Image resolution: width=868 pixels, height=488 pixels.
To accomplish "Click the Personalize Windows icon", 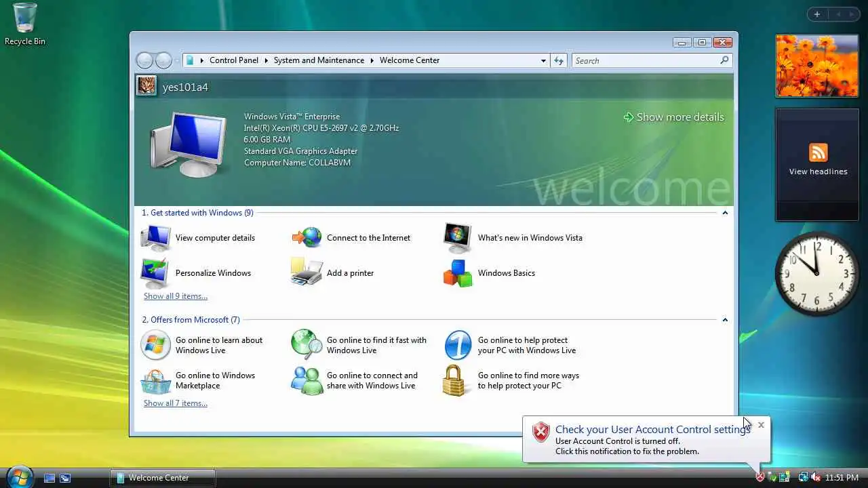I will coord(155,273).
